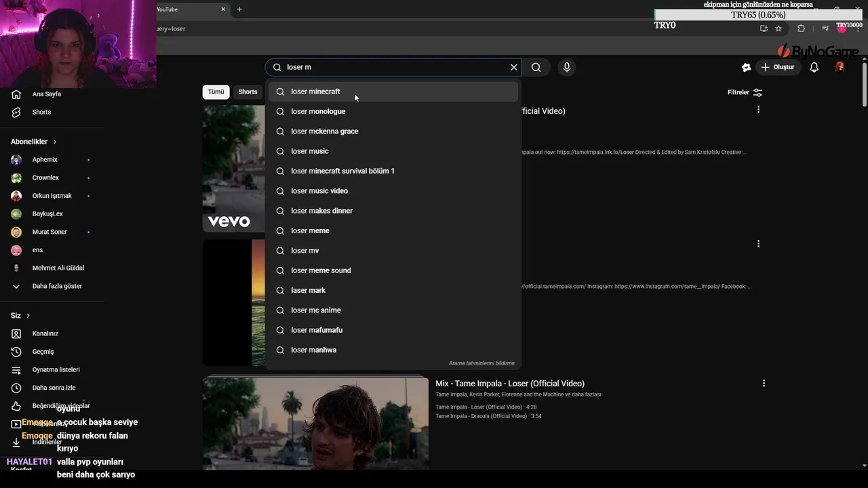Open Beğendiğim videolar liked videos
The height and width of the screenshot is (488, 868).
click(52, 406)
